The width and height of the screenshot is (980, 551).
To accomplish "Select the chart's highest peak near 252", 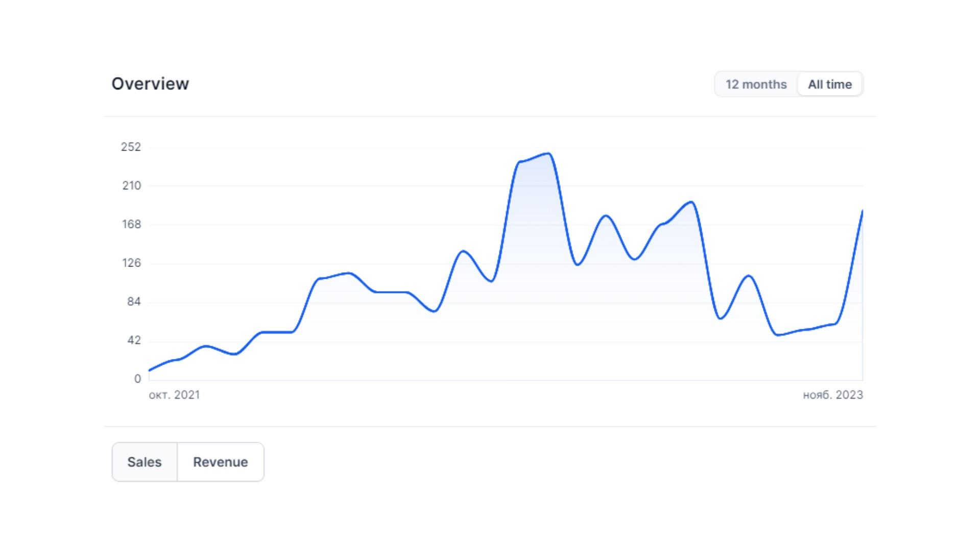I will click(548, 154).
